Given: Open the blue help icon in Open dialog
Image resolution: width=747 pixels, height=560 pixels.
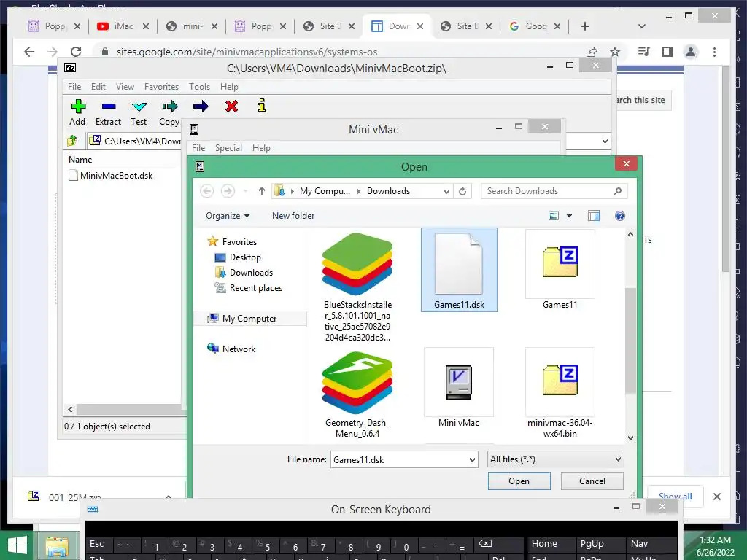Looking at the screenshot, I should [x=620, y=216].
